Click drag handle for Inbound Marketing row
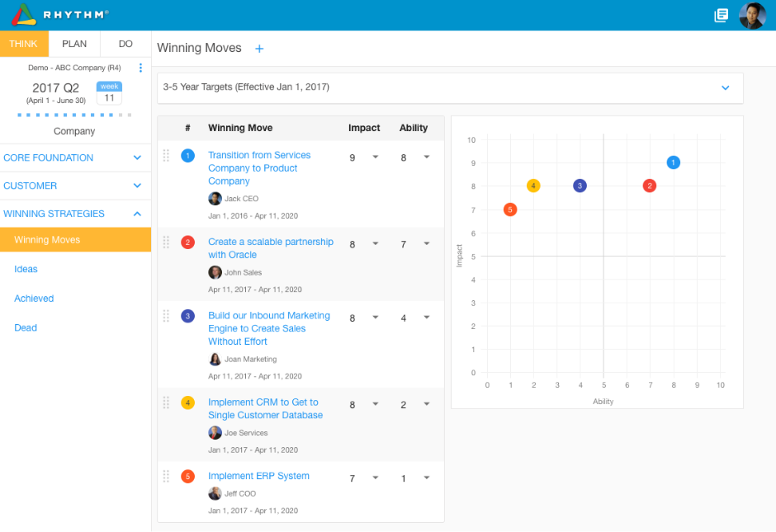The height and width of the screenshot is (532, 776). click(166, 316)
